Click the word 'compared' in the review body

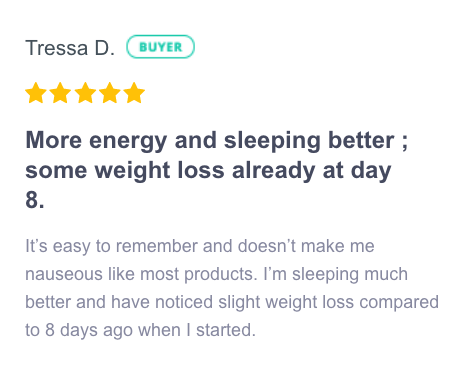tap(399, 303)
